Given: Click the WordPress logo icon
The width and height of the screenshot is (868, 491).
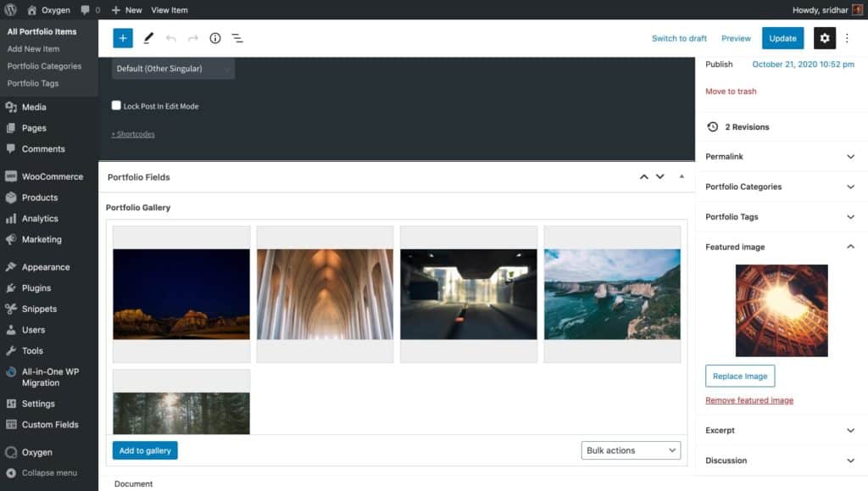Looking at the screenshot, I should point(10,10).
